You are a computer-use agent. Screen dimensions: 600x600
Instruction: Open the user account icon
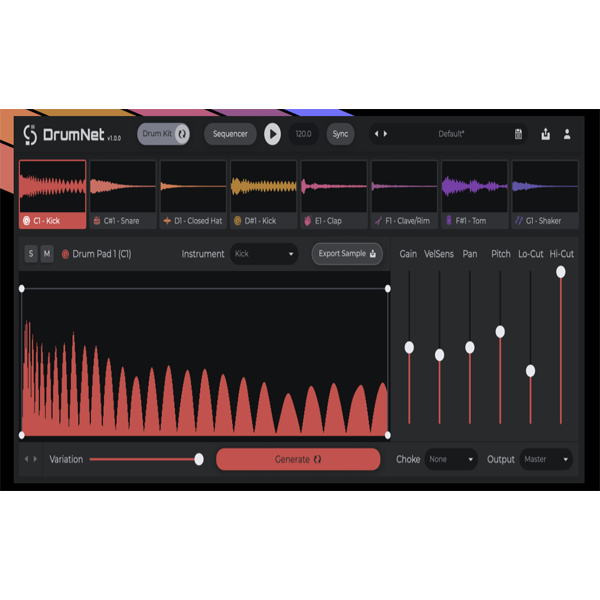coord(567,134)
